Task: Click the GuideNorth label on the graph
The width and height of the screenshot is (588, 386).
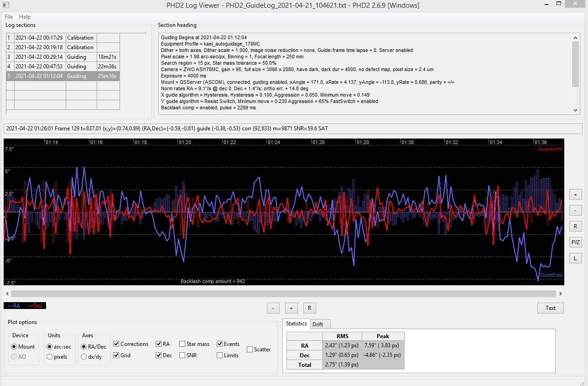Action: tap(550, 149)
